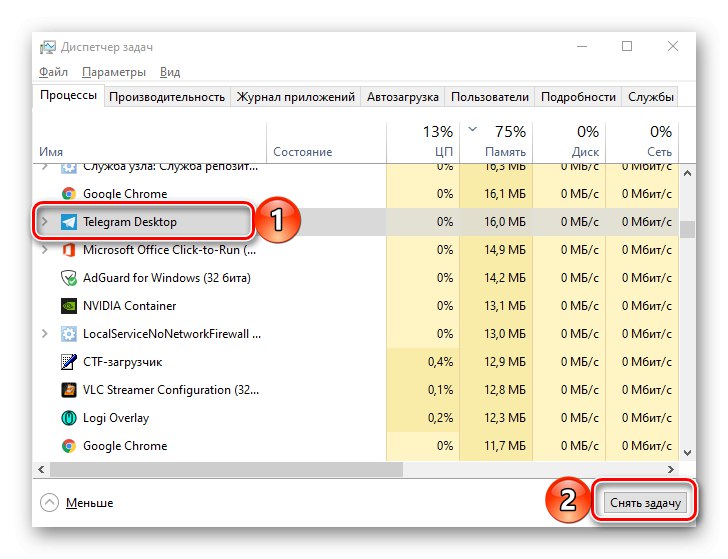The image size is (728, 559).
Task: Select the Logi Overlay process name
Action: click(x=116, y=418)
